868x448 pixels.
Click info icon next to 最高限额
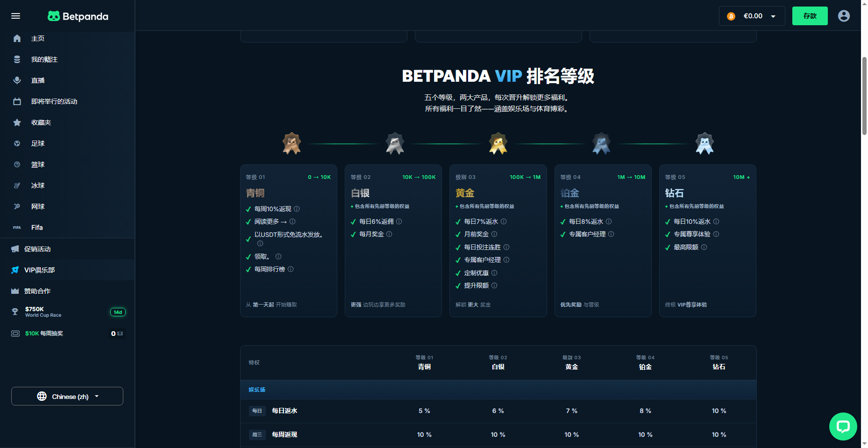tap(704, 247)
